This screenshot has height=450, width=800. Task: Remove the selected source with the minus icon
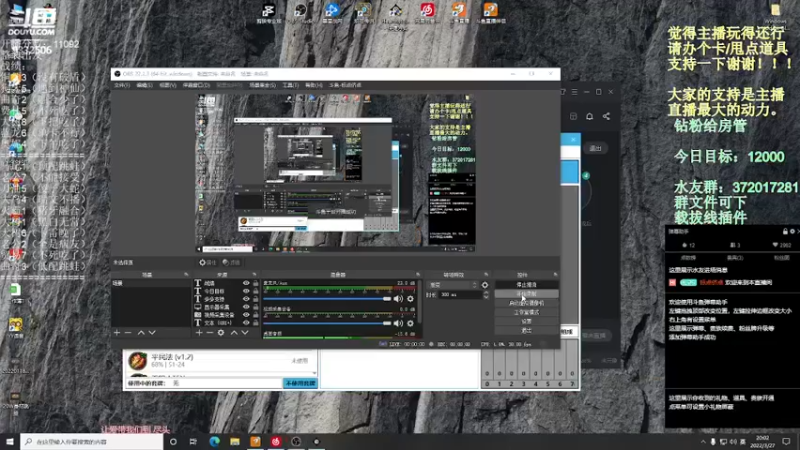click(x=210, y=333)
